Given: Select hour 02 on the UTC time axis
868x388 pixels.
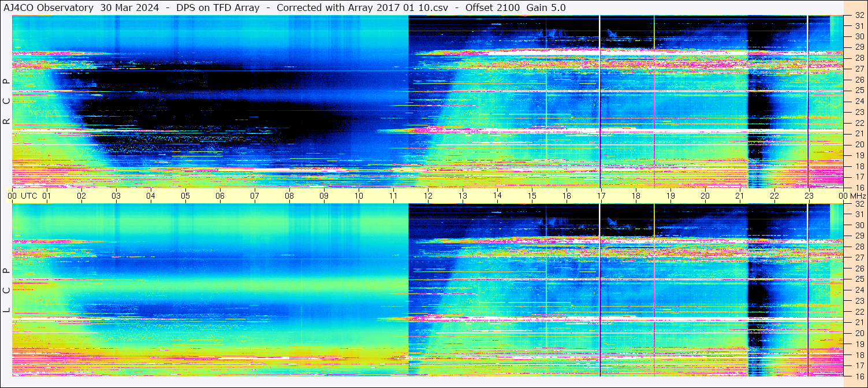Looking at the screenshot, I should [81, 196].
